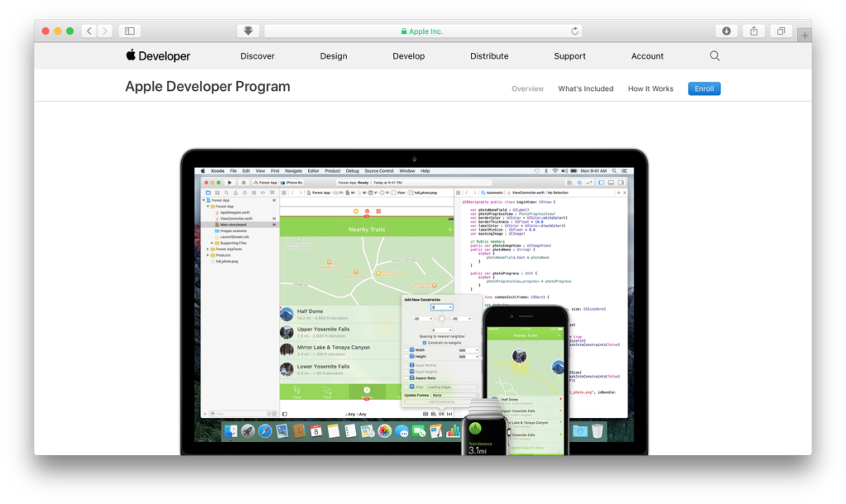Open the Develop menu

pos(408,56)
